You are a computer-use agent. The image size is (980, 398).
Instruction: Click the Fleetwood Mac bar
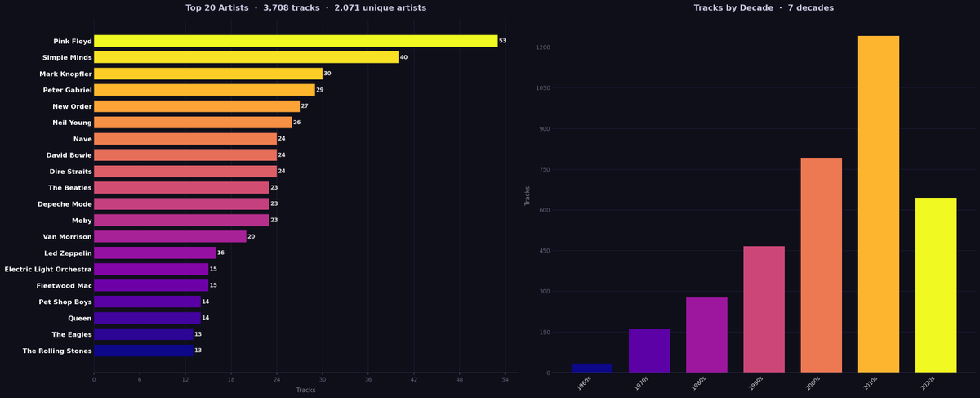pyautogui.click(x=151, y=285)
